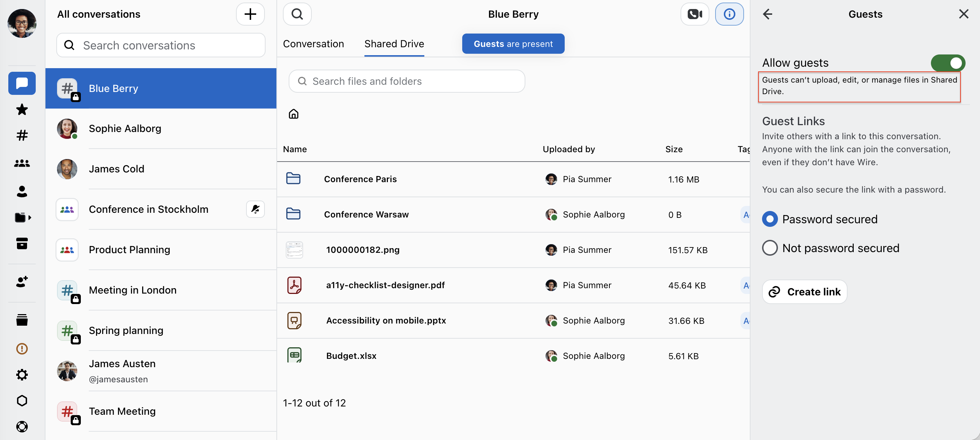Close the Guests panel

[x=963, y=14]
